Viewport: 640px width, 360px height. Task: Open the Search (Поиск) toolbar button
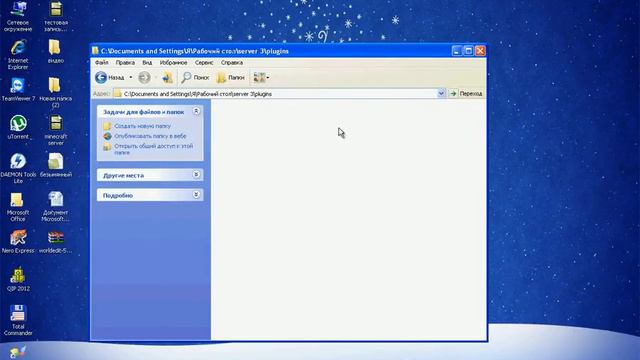pos(196,77)
